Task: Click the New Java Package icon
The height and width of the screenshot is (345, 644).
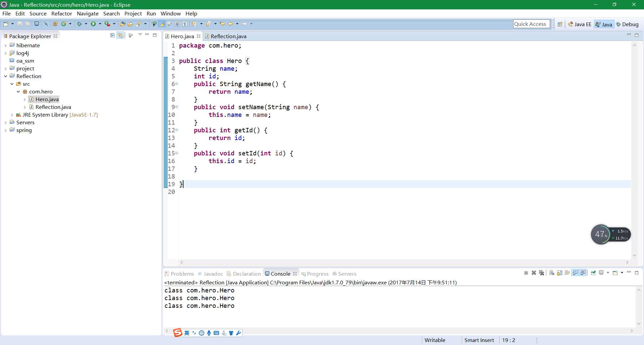Action: pyautogui.click(x=56, y=24)
